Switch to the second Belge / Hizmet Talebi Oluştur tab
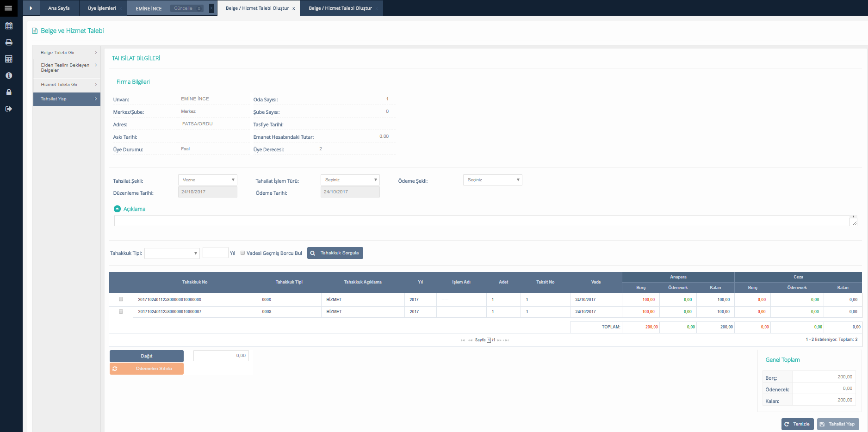Image resolution: width=868 pixels, height=432 pixels. point(341,8)
